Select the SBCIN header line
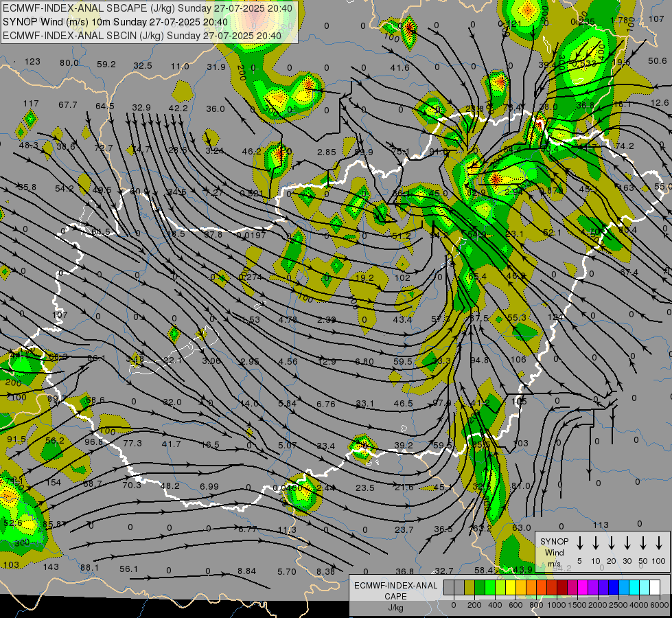672x618 pixels. [x=142, y=36]
